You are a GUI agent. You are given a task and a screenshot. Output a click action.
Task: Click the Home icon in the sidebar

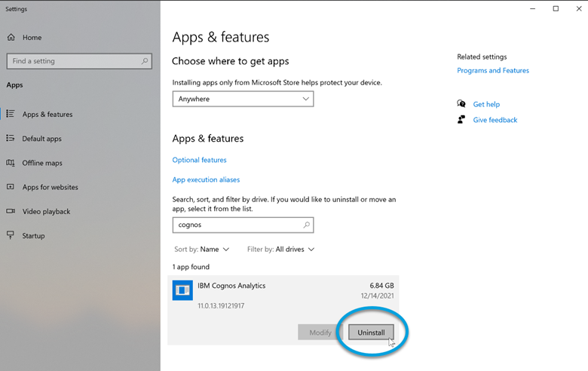click(11, 37)
